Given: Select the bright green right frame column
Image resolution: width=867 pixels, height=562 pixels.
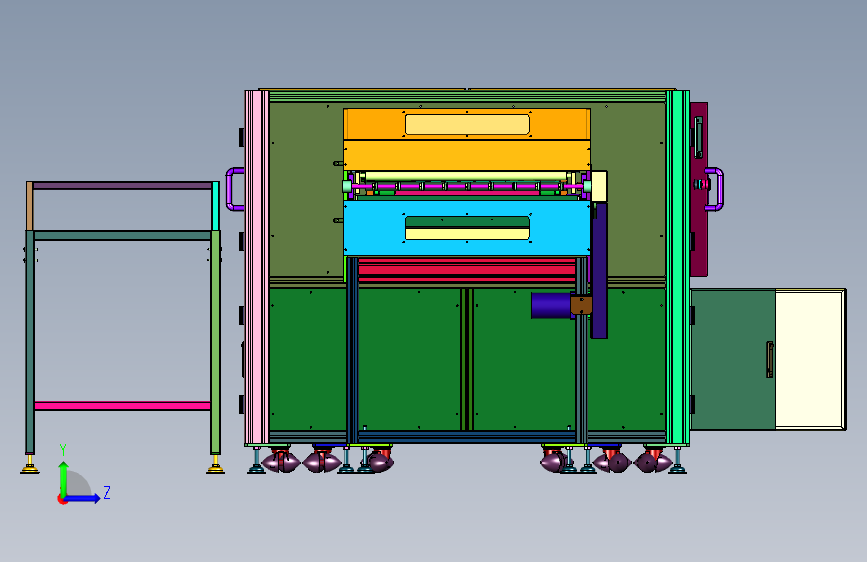Looking at the screenshot, I should point(678,267).
